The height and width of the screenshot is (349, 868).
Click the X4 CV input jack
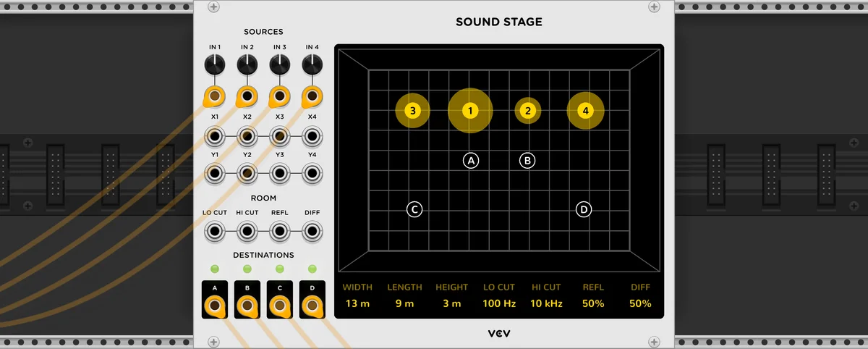[312, 135]
